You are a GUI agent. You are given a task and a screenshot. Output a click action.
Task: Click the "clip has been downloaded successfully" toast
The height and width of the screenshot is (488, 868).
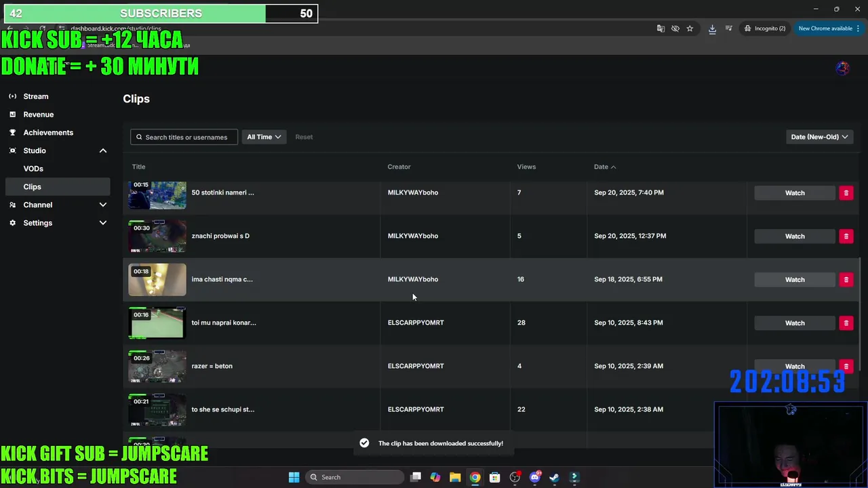pos(434,443)
